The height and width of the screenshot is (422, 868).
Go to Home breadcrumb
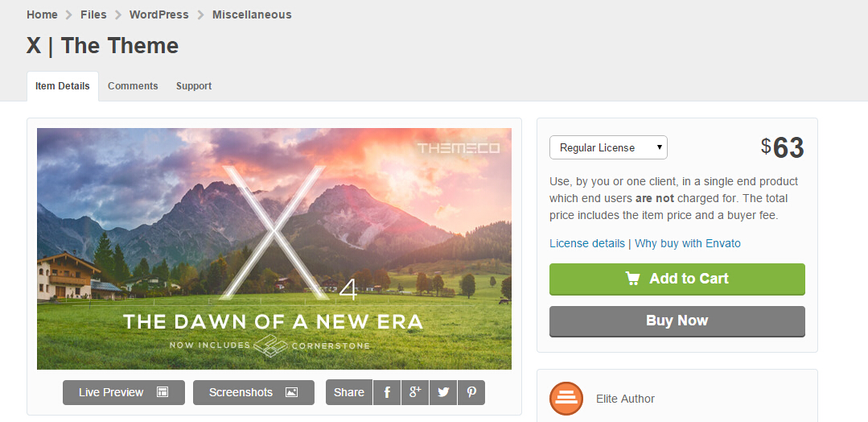[42, 15]
